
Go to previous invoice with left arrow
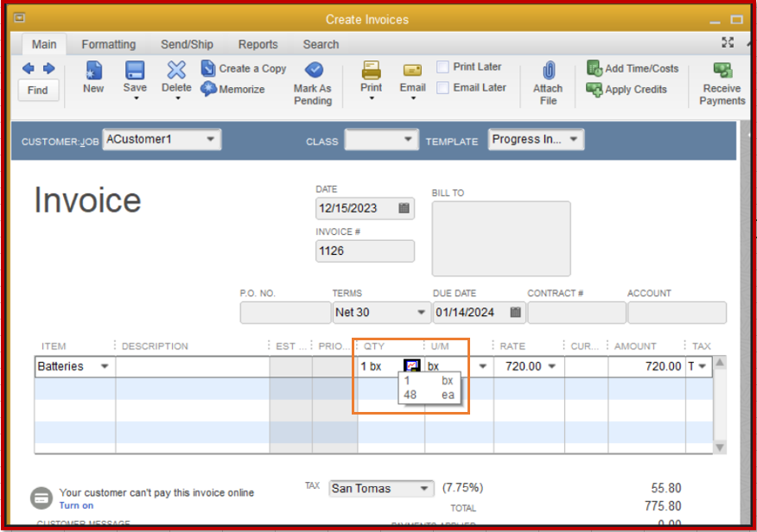pyautogui.click(x=28, y=68)
